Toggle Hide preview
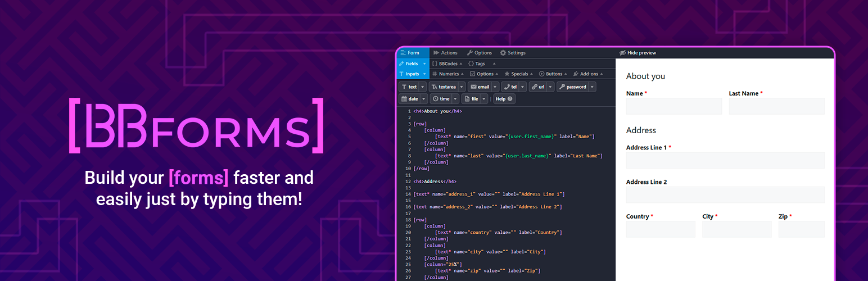 tap(638, 53)
